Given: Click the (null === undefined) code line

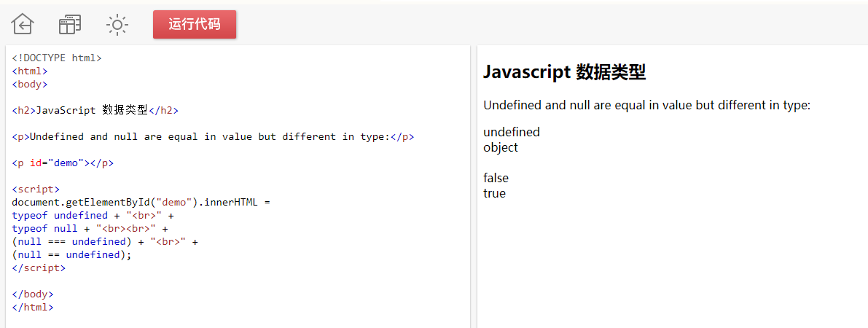Looking at the screenshot, I should point(105,241).
